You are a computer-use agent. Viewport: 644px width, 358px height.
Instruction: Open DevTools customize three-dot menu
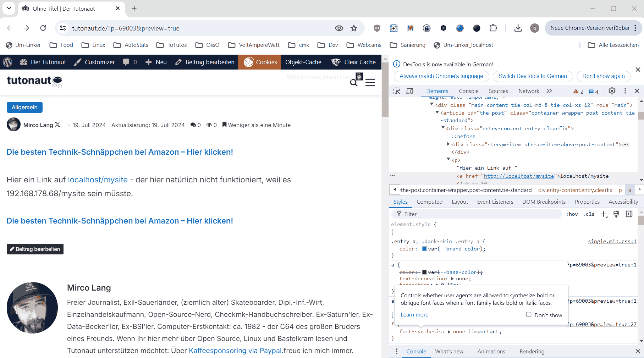tap(625, 91)
